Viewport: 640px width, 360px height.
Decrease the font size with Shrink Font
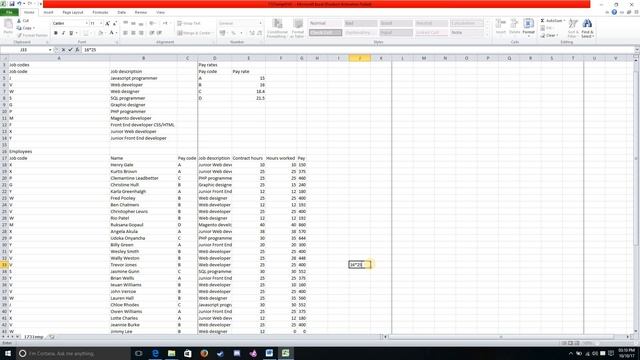(115, 24)
